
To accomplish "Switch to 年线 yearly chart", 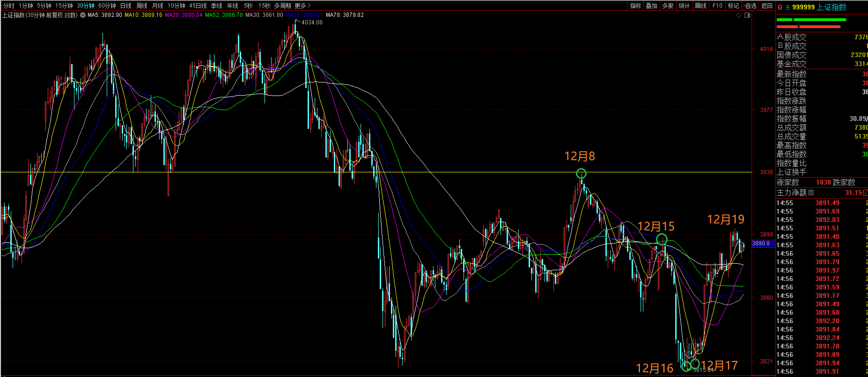I will click(233, 6).
